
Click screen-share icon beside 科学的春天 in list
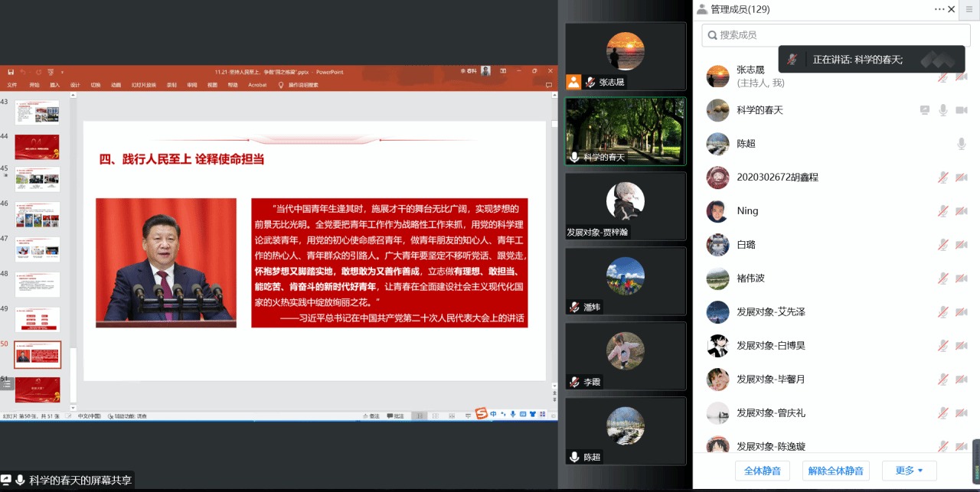[925, 110]
